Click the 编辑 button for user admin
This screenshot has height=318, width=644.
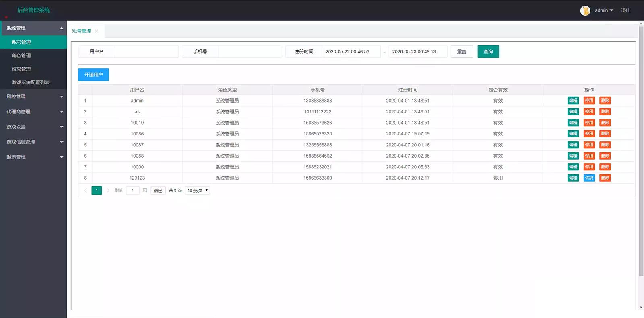pyautogui.click(x=573, y=101)
